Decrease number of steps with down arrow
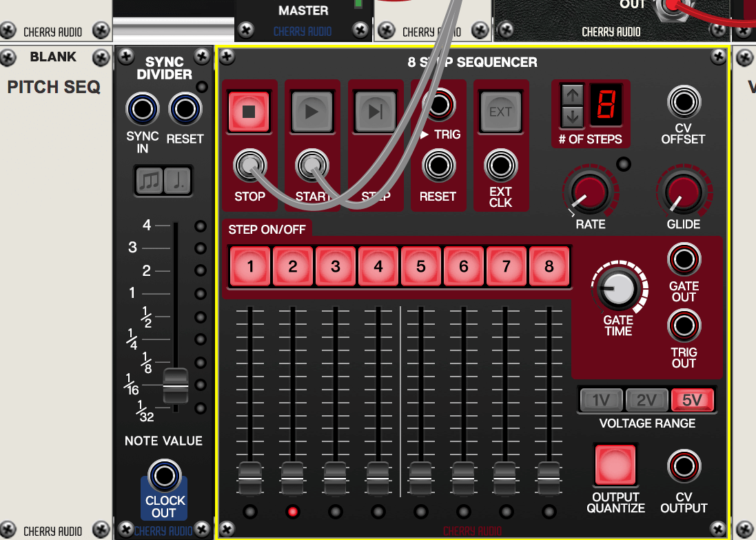Screen dimensions: 756x540 pyautogui.click(x=572, y=117)
